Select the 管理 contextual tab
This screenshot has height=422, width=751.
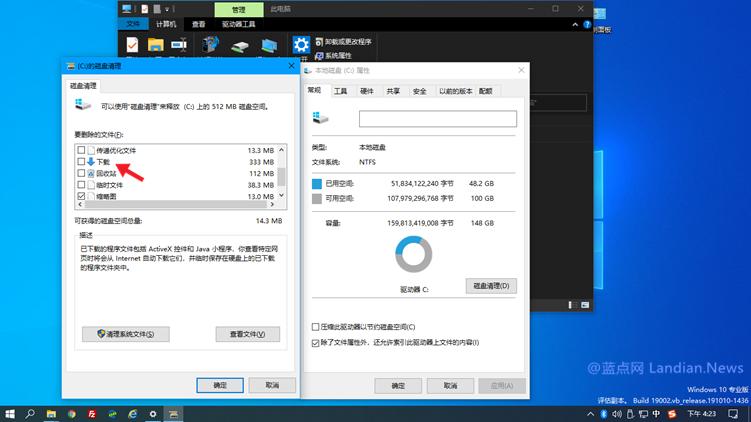point(239,10)
